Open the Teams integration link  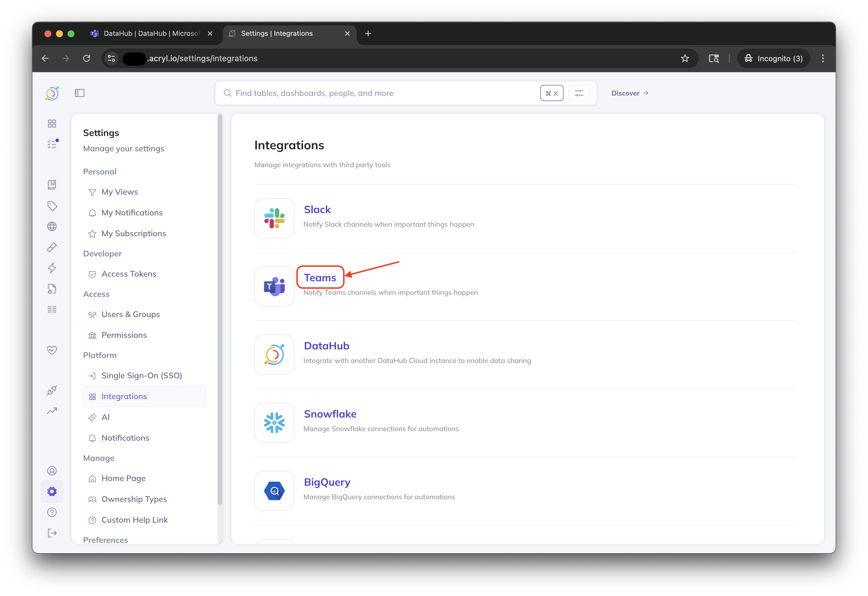320,277
